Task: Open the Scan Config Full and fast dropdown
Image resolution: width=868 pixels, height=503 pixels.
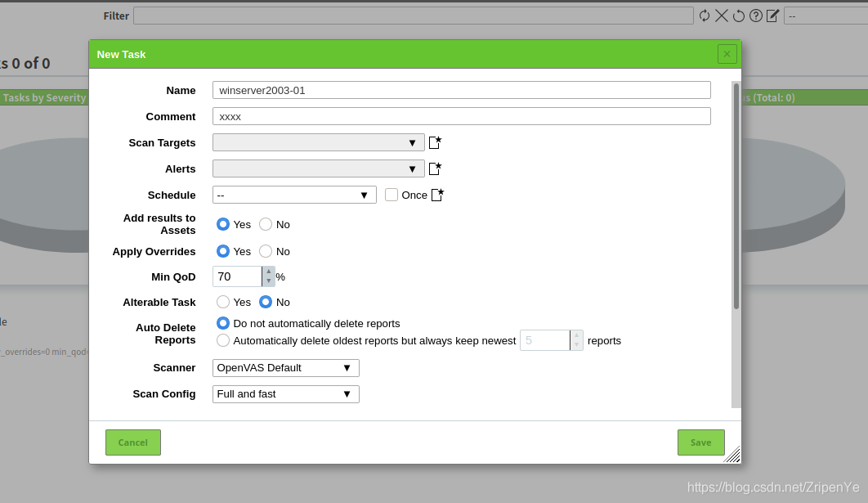Action: [285, 394]
